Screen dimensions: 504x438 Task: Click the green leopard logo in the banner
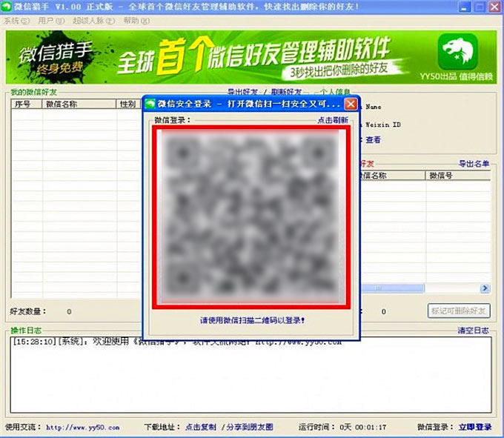click(458, 51)
